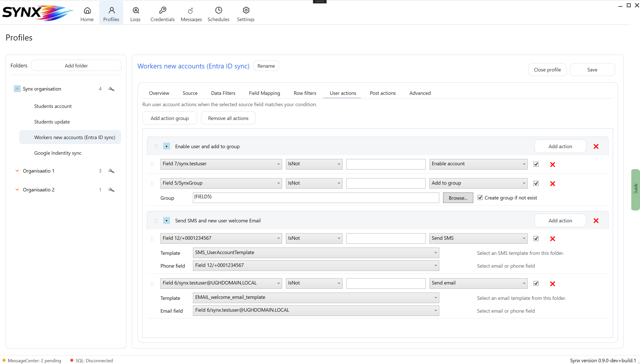Switch to the Advanced tab
This screenshot has height=364, width=640.
point(420,93)
